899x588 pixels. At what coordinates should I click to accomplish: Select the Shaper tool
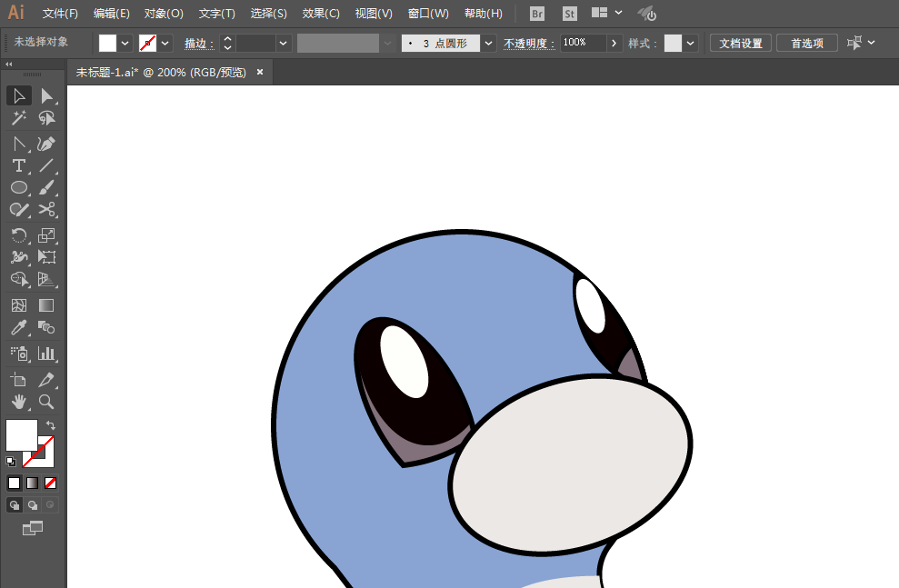19,210
